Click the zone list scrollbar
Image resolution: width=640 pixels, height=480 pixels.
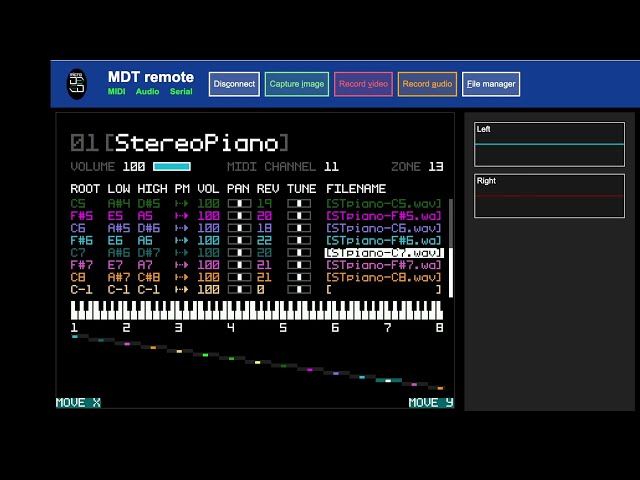(x=451, y=248)
